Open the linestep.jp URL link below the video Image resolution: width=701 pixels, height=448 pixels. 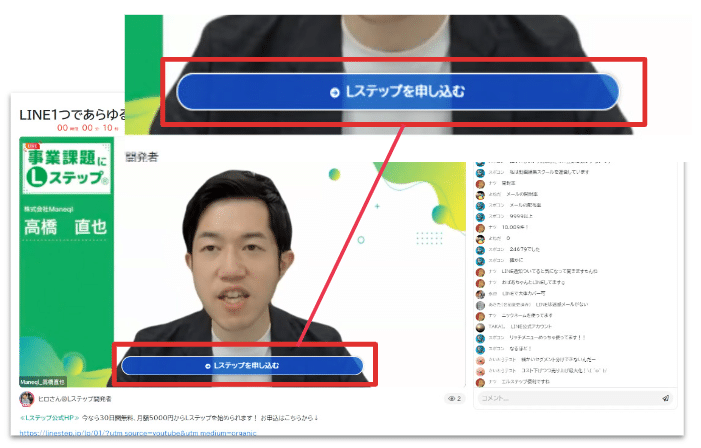click(x=138, y=433)
